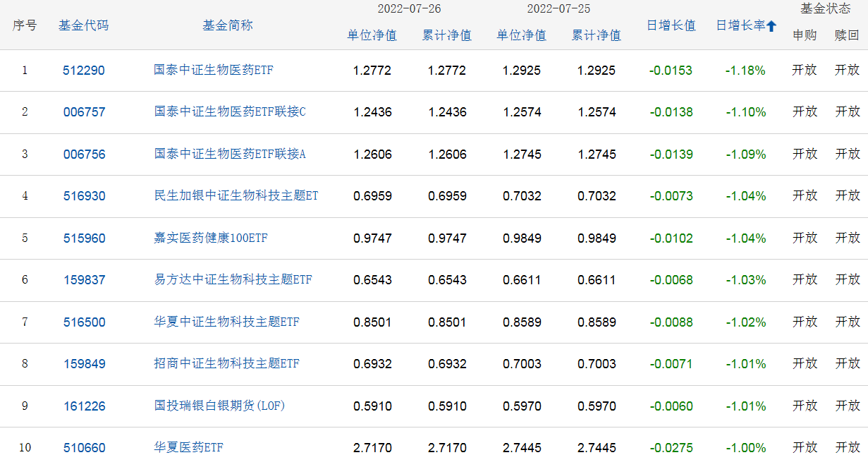The width and height of the screenshot is (868, 467).
Task: Click 单位净值 header under 2022-07-25
Action: click(x=522, y=35)
